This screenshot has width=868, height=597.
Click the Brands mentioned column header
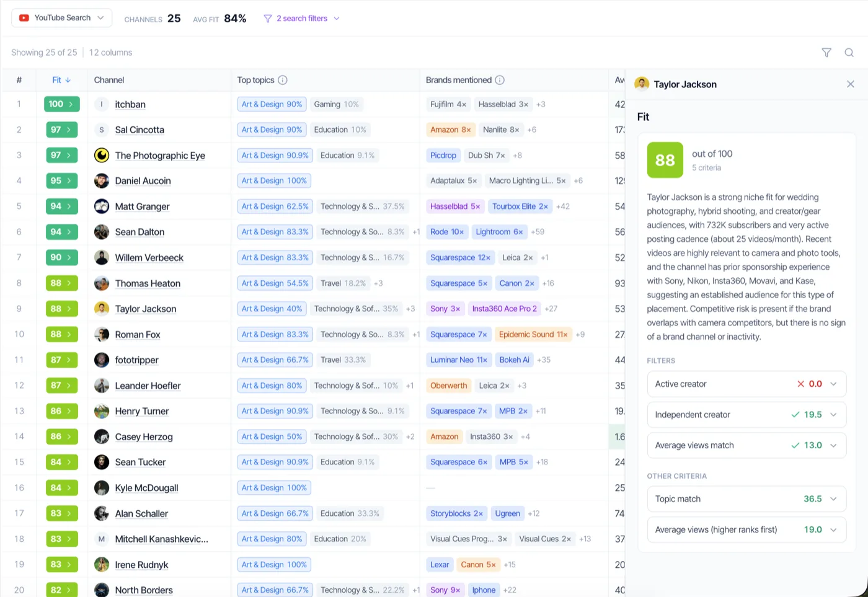(x=459, y=80)
